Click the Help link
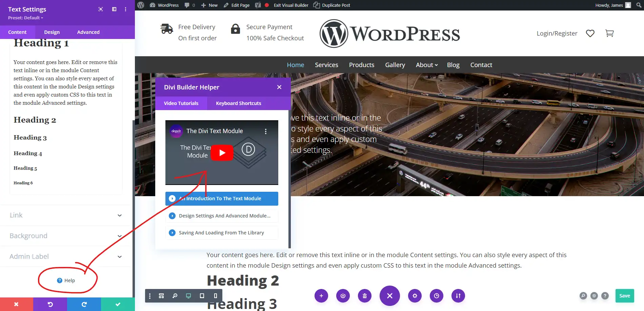Screen dimensions: 644x311 point(66,281)
